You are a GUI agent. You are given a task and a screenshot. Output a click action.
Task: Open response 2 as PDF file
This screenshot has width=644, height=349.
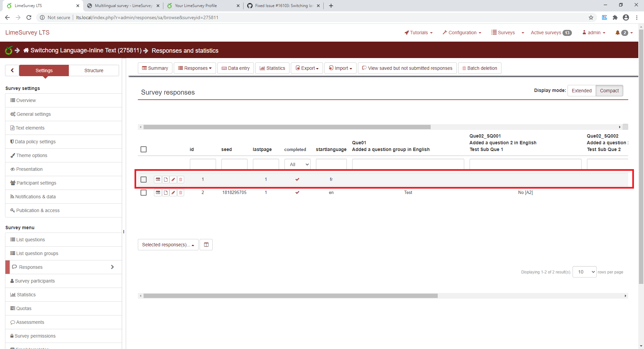click(x=166, y=193)
